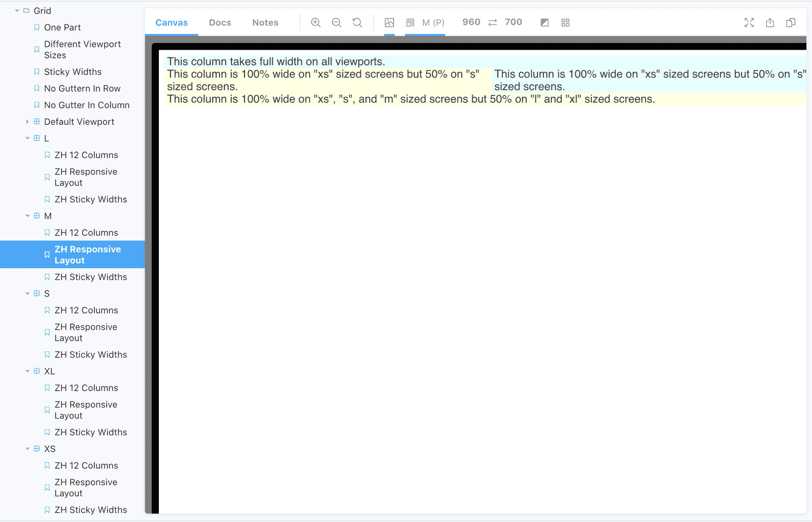Open the top-level Sticky Widths story

point(72,72)
